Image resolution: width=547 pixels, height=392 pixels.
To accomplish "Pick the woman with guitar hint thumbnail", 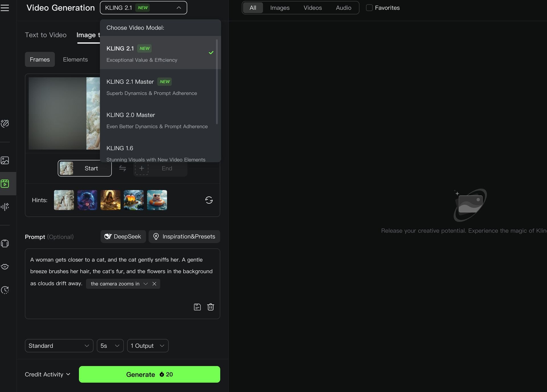I will tap(111, 200).
